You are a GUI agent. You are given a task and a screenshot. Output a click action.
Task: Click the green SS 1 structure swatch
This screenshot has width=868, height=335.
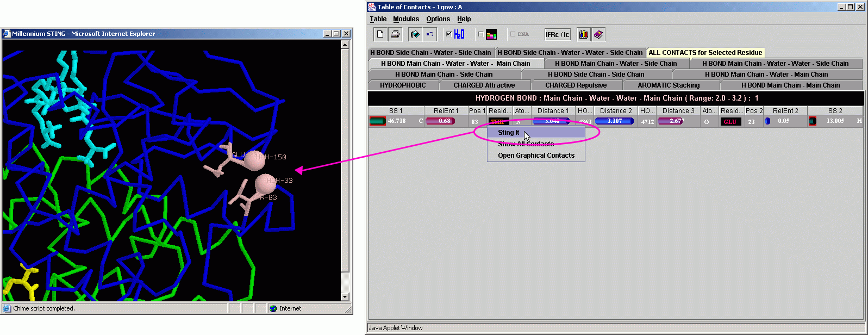point(377,121)
